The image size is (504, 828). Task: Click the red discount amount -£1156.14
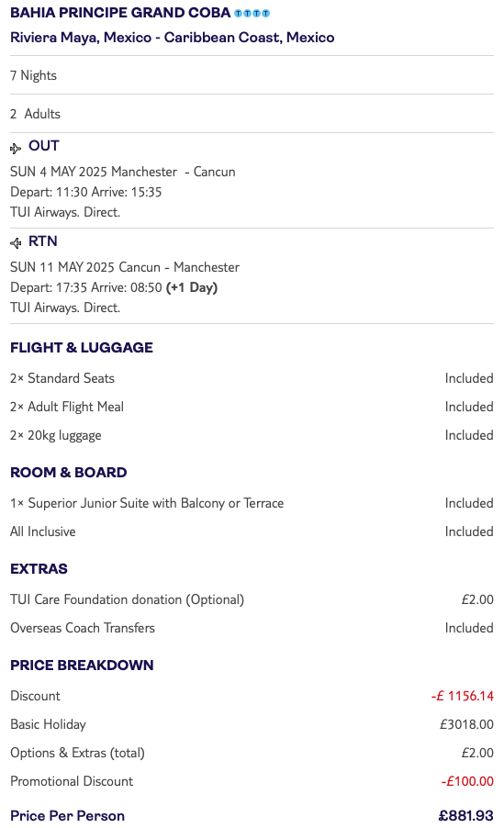pyautogui.click(x=463, y=696)
